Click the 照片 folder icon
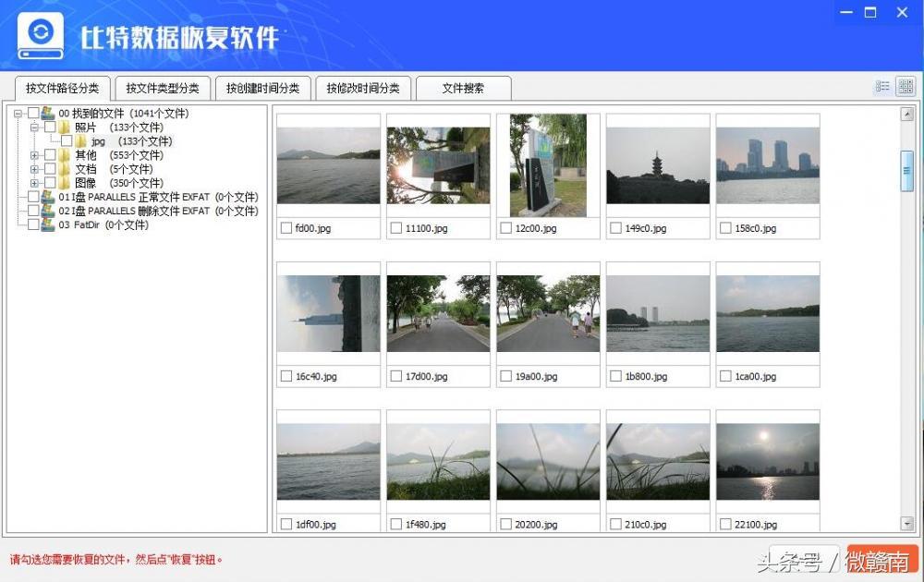924x582 pixels. [x=64, y=128]
